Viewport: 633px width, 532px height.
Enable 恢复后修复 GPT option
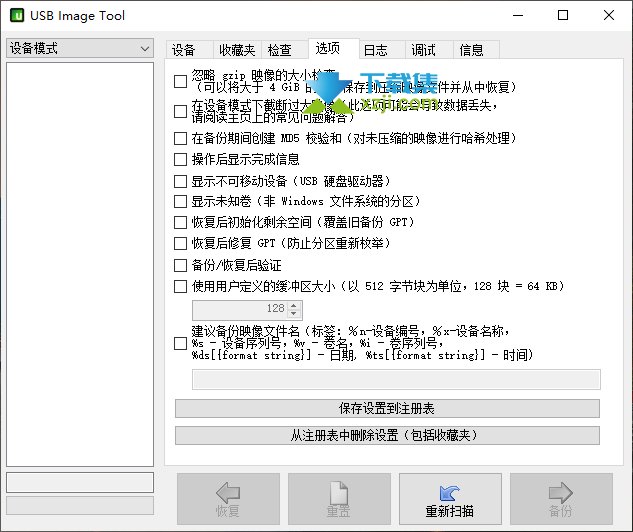[x=180, y=243]
